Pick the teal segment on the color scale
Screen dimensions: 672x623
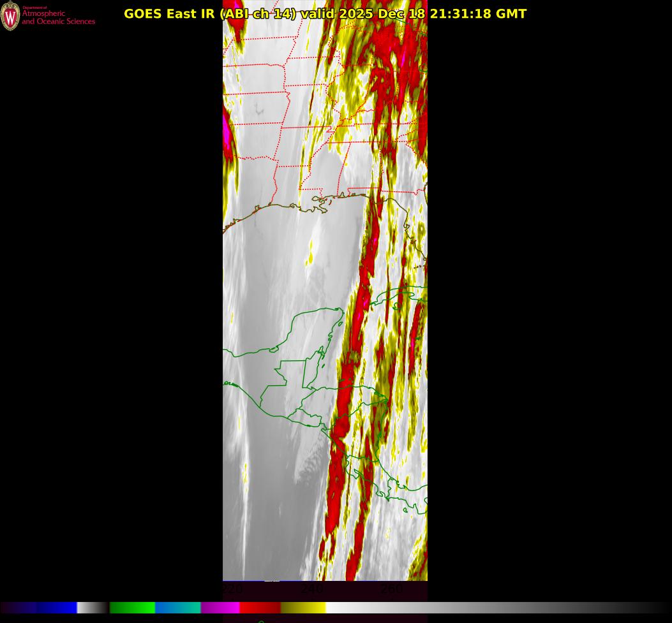point(178,608)
